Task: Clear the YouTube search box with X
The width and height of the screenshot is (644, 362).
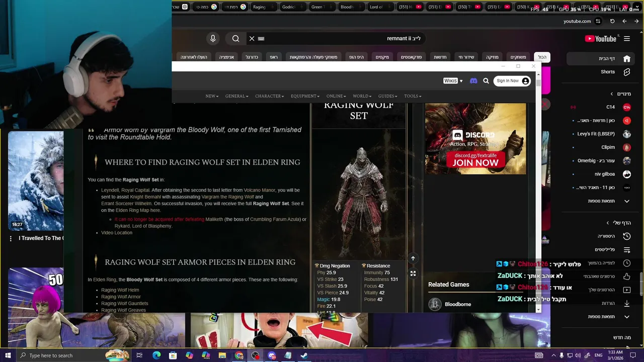Action: tap(252, 38)
